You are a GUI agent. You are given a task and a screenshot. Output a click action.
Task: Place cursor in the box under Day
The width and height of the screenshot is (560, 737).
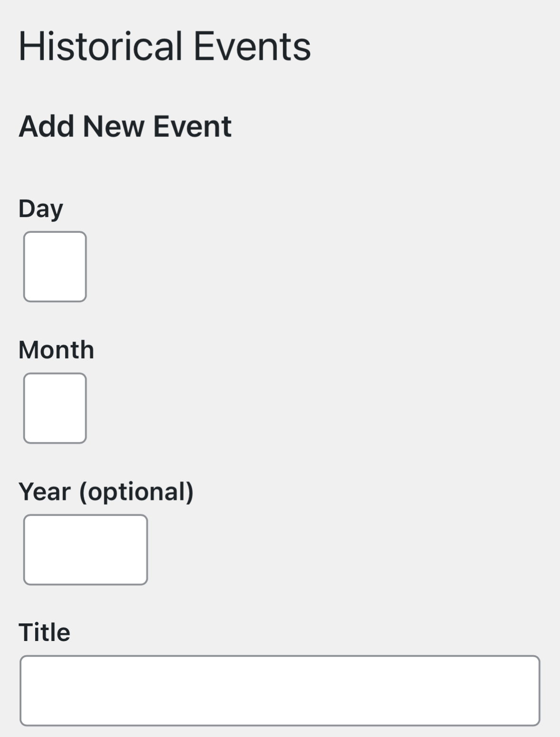55,267
